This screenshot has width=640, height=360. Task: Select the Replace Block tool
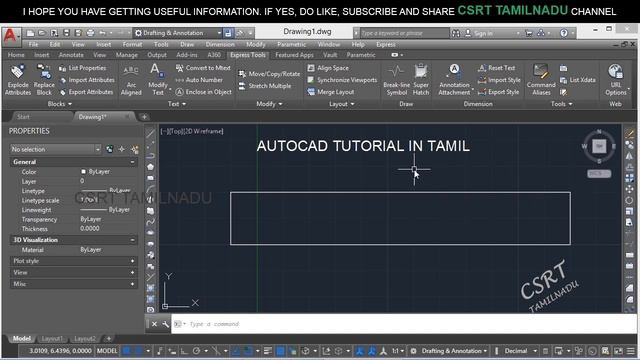[44, 80]
